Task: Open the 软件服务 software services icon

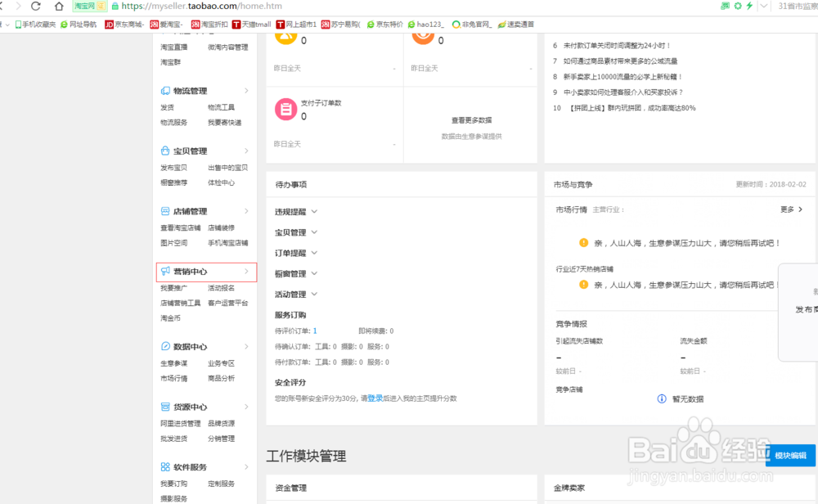Action: (x=164, y=466)
